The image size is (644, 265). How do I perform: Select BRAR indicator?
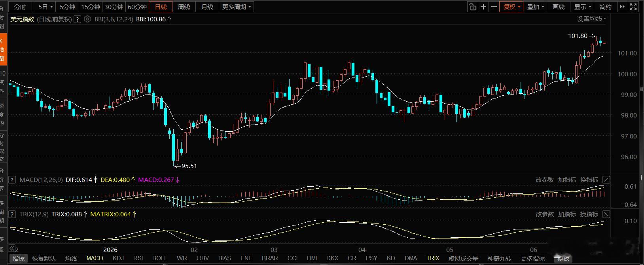(x=270, y=258)
